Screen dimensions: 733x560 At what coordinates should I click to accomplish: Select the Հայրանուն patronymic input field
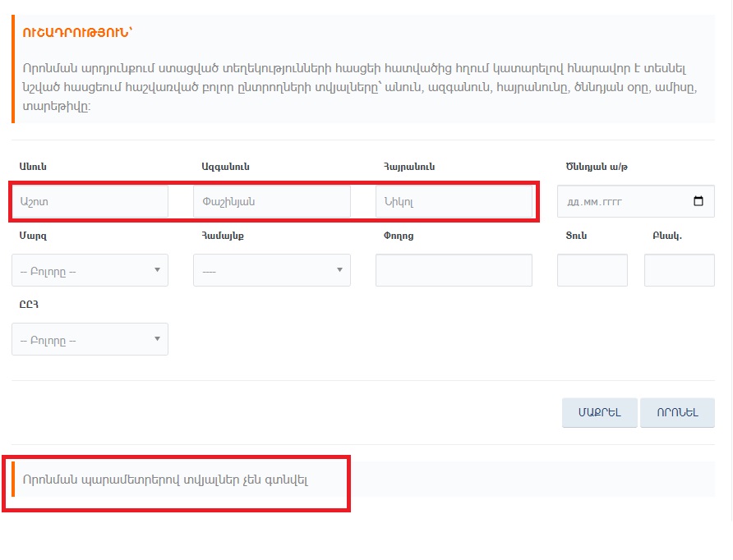coord(454,201)
